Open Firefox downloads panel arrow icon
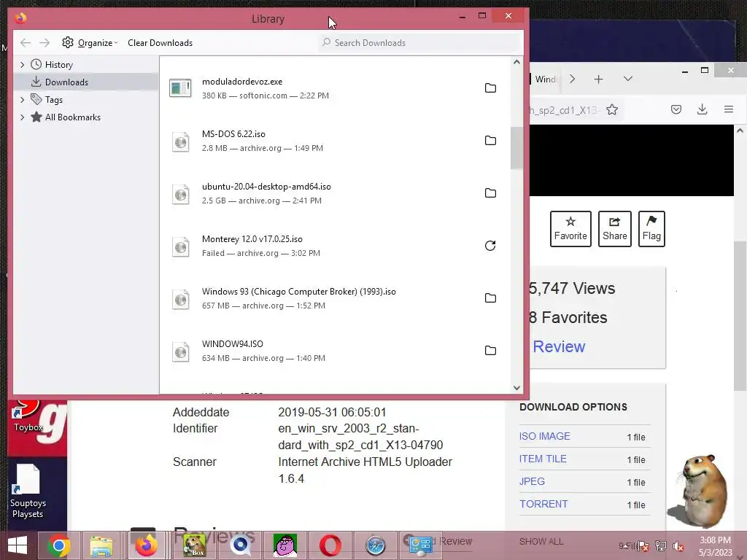The image size is (747, 560). (703, 109)
